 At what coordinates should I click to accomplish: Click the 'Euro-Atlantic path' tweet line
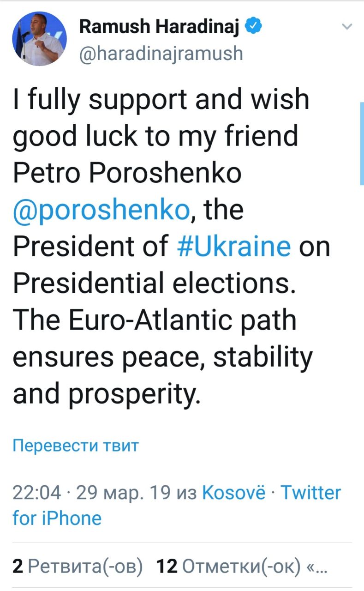click(x=155, y=320)
